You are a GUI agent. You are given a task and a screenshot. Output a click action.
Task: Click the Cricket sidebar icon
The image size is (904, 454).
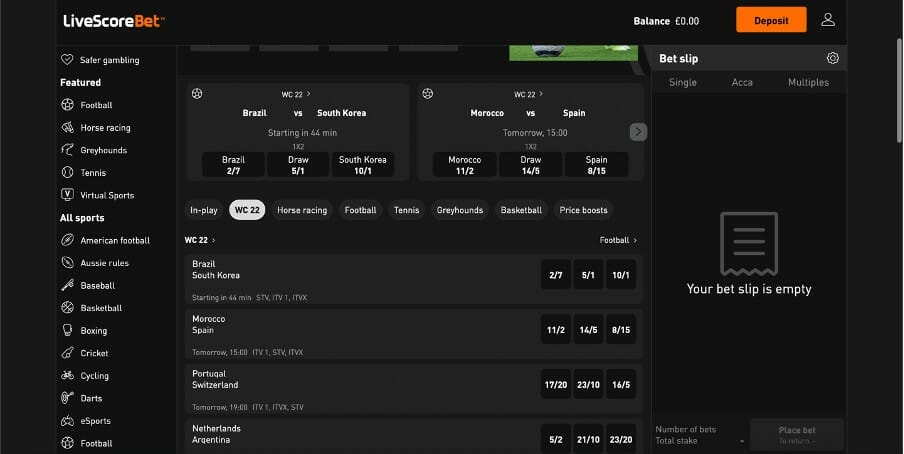[67, 352]
